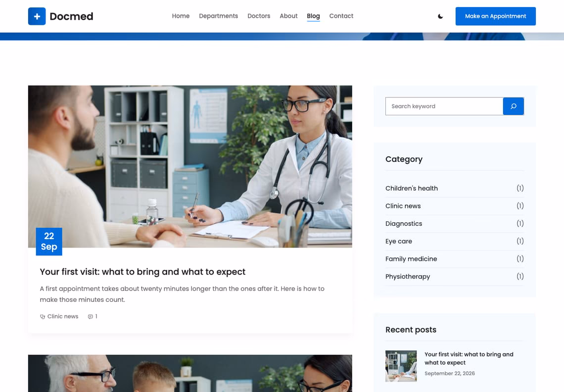
Task: Toggle dark mode with the moon icon
Action: tap(440, 16)
